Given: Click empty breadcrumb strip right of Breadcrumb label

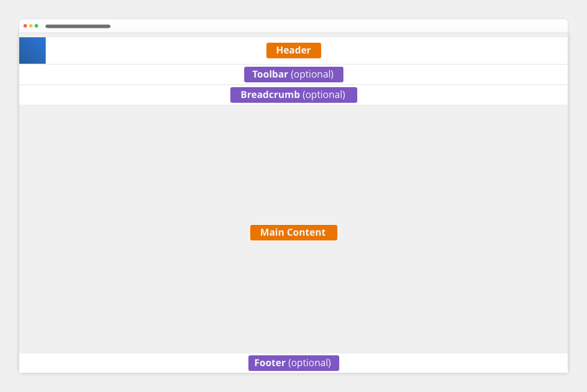Looking at the screenshot, I should [x=463, y=95].
